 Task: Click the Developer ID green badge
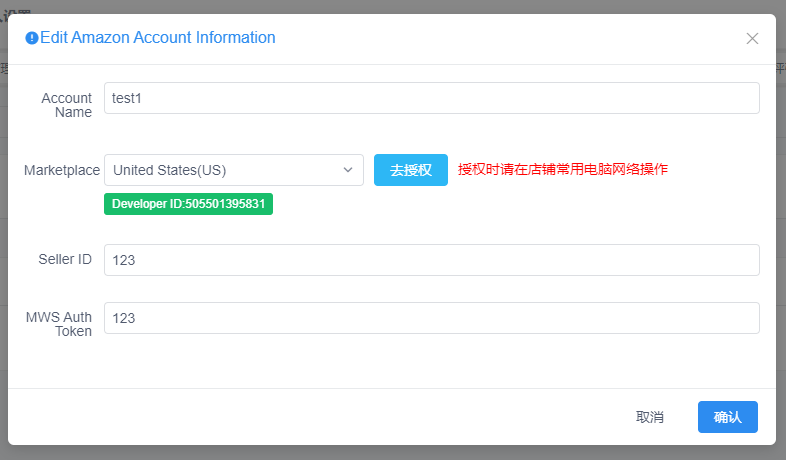(x=188, y=204)
